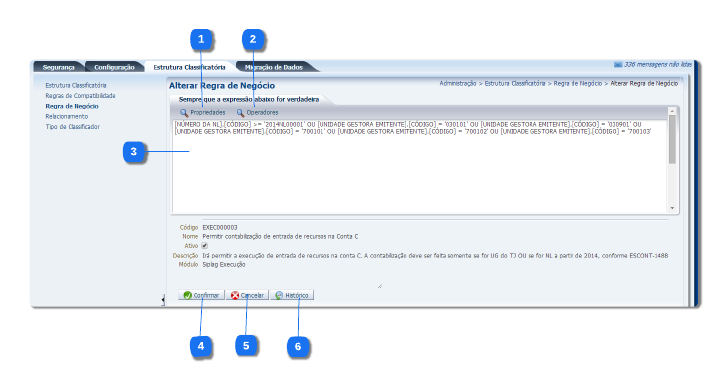Click the Histórico clock icon
This screenshot has width=728, height=388.
pos(279,296)
